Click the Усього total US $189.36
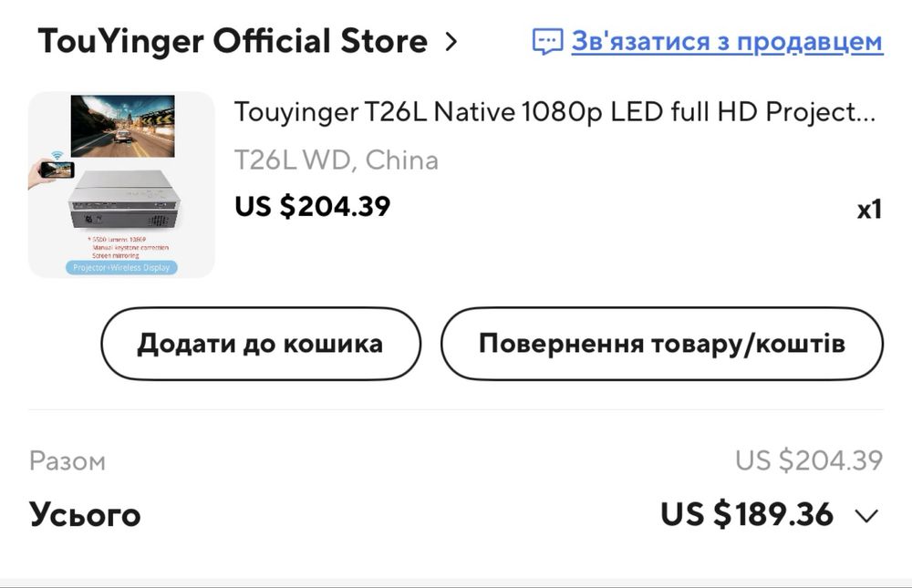 pyautogui.click(x=746, y=515)
